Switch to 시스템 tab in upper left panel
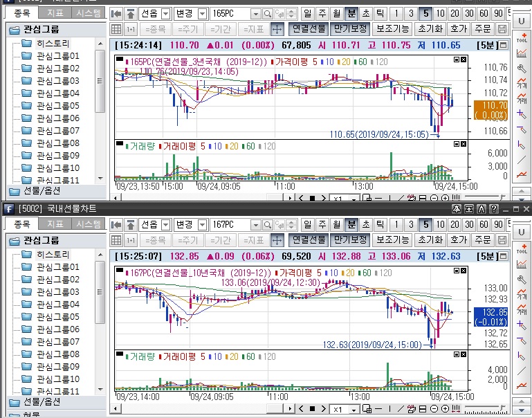This screenshot has width=532, height=418. (88, 13)
